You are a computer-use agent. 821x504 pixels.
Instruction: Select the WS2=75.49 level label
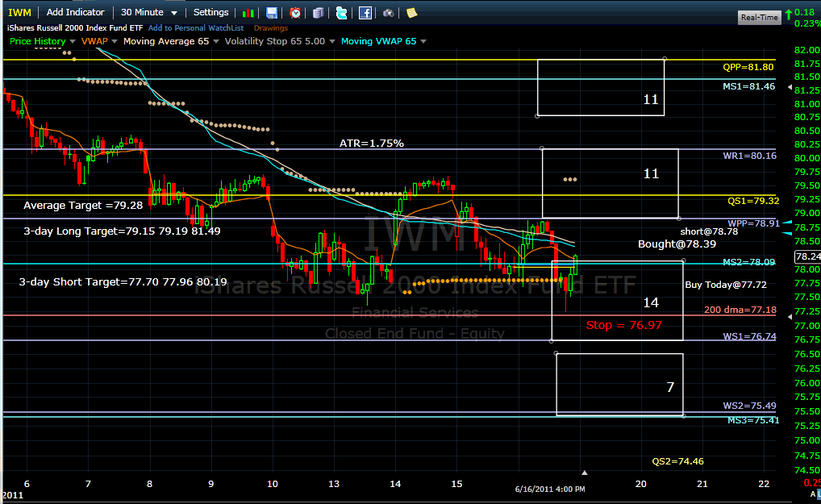click(749, 406)
